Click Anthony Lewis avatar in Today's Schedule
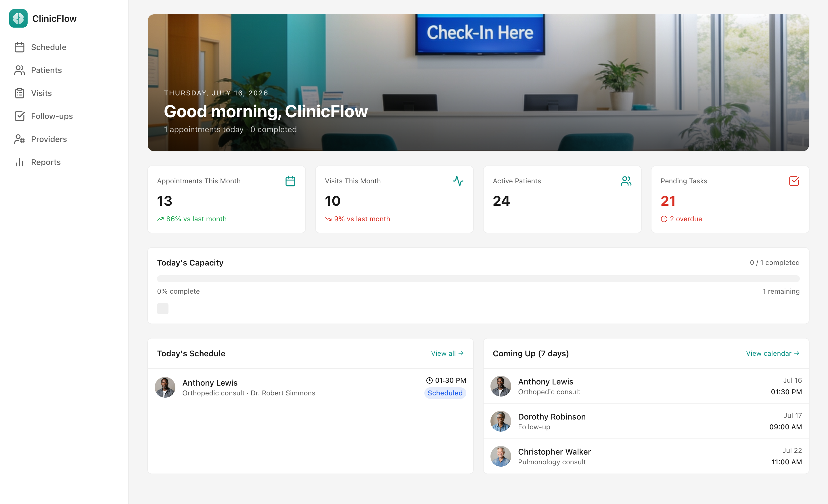828x504 pixels. point(165,388)
